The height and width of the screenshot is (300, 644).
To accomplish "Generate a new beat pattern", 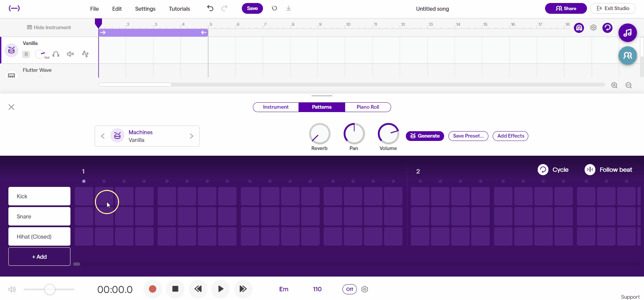I will tap(425, 136).
